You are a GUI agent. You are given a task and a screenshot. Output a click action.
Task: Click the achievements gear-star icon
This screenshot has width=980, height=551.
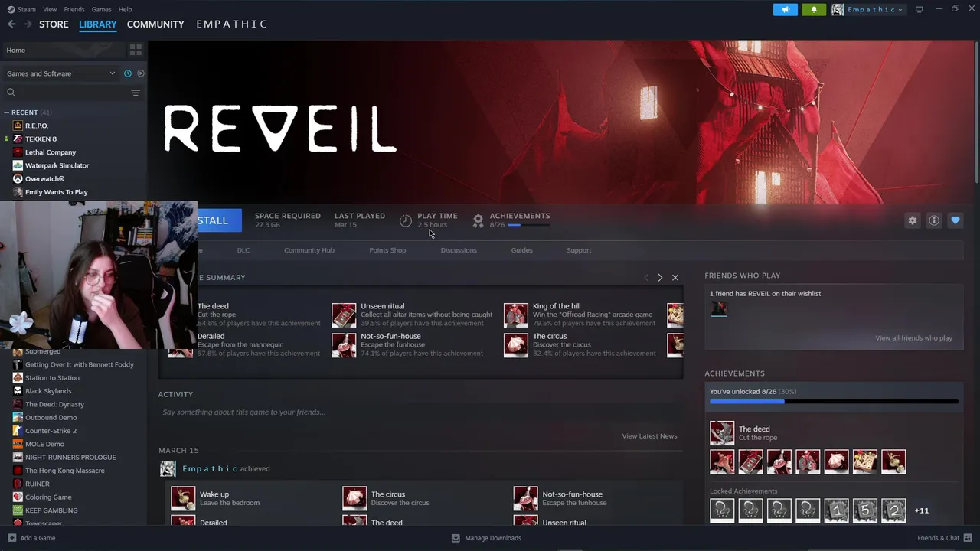point(478,220)
